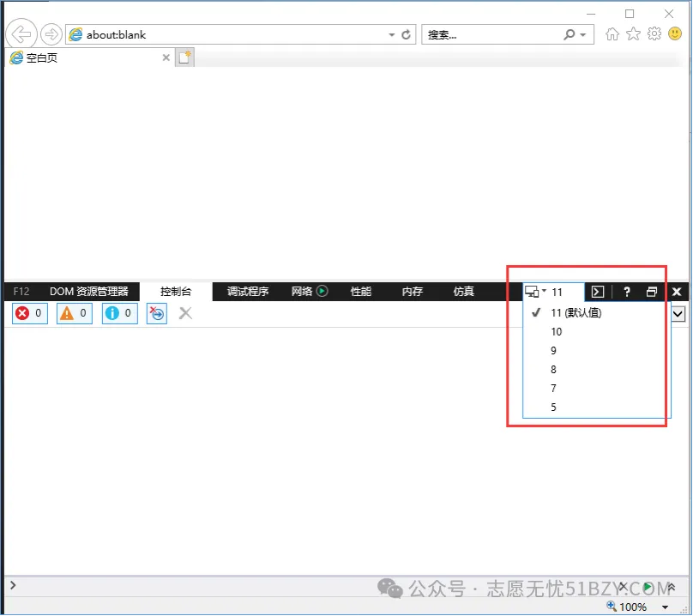The image size is (693, 616).
Task: Choose document mode 7
Action: point(597,389)
